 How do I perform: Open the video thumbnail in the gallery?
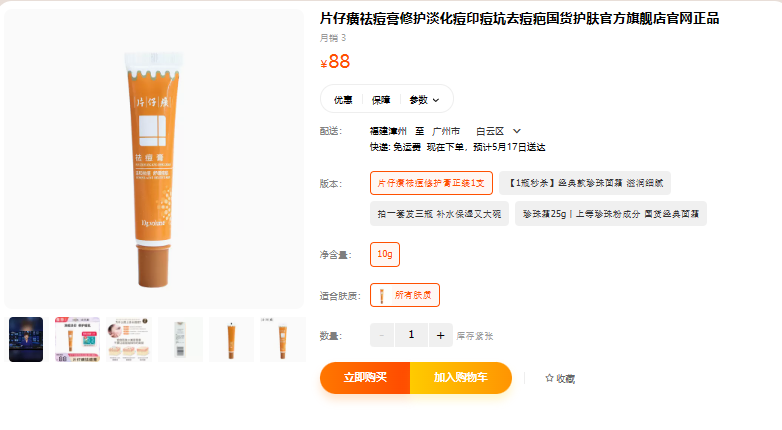pos(26,339)
